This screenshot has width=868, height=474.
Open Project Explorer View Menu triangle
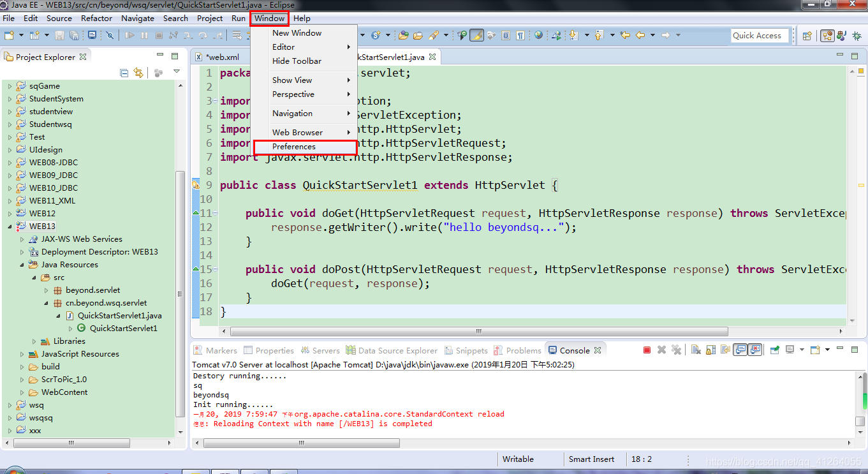click(x=177, y=72)
